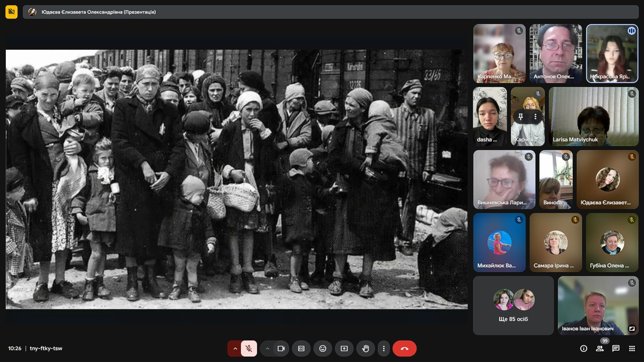
Task: Select Larisa Matviychuk participant tile
Action: click(x=594, y=117)
